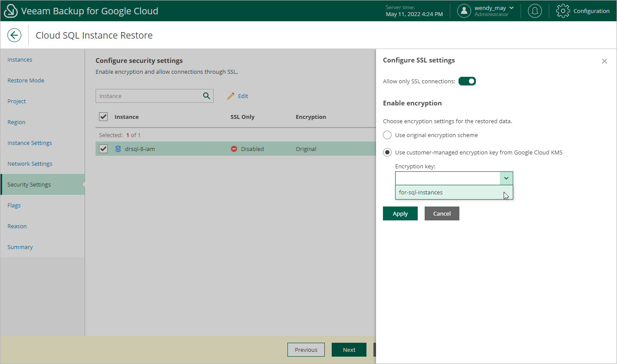Click the red Disabled status icon

pyautogui.click(x=234, y=149)
